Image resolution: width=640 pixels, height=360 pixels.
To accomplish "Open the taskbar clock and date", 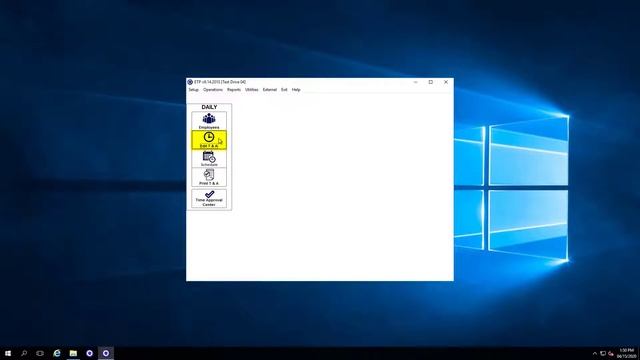I will pyautogui.click(x=627, y=353).
